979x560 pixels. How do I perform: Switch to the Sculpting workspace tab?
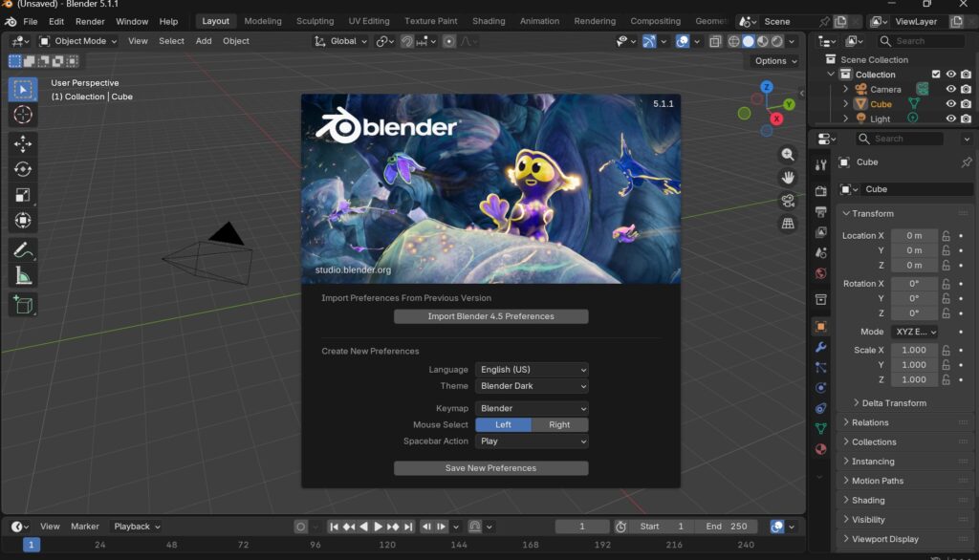tap(315, 21)
